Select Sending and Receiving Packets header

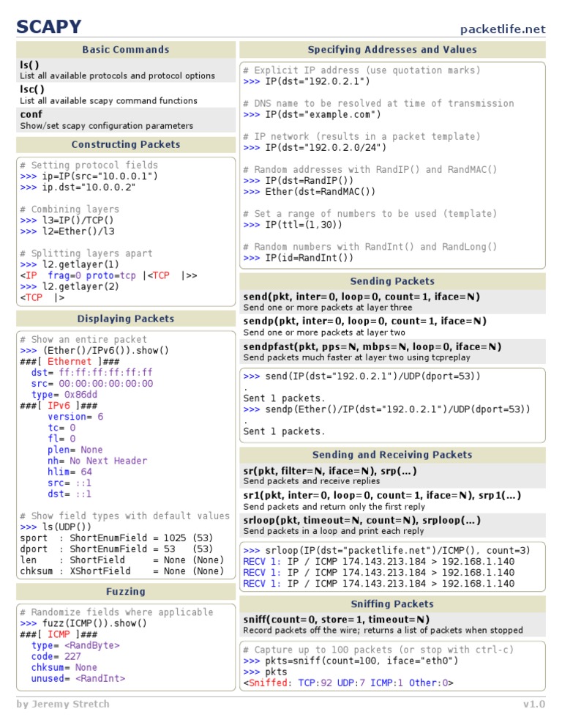393,455
